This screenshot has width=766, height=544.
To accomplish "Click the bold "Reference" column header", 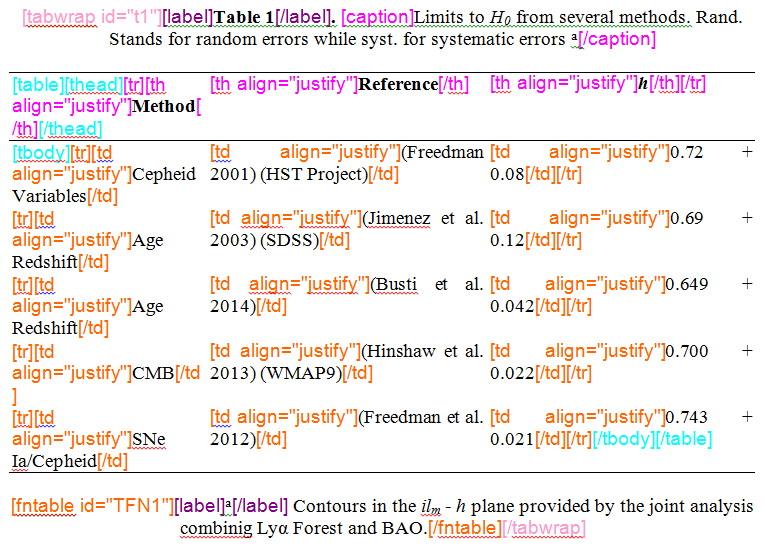I will click(398, 85).
